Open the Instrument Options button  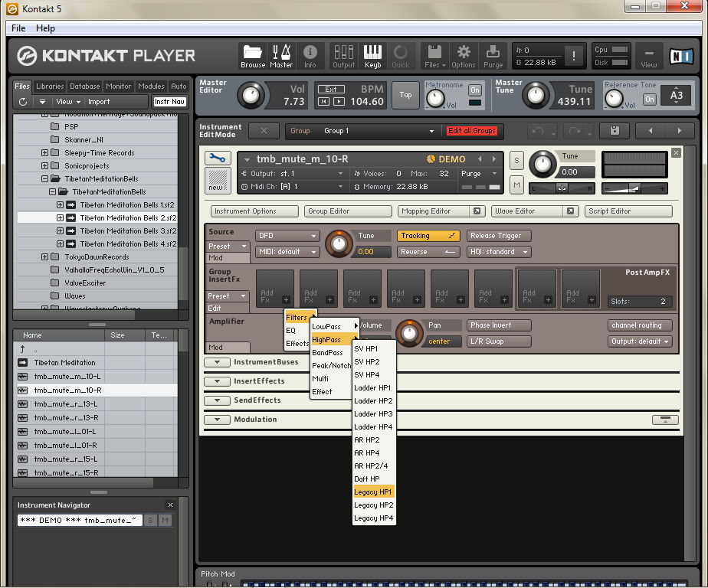(x=254, y=211)
